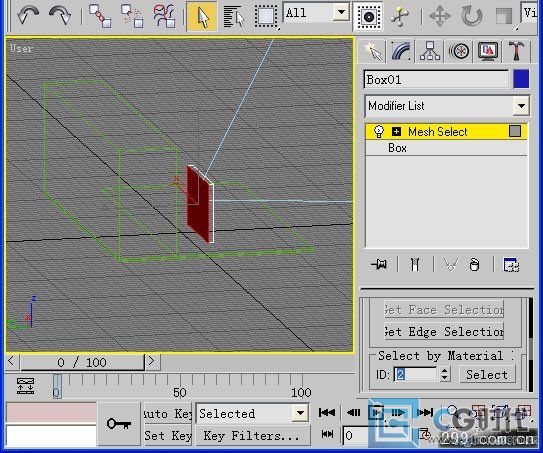This screenshot has width=543, height=453.
Task: Play the animation
Action: [376, 412]
